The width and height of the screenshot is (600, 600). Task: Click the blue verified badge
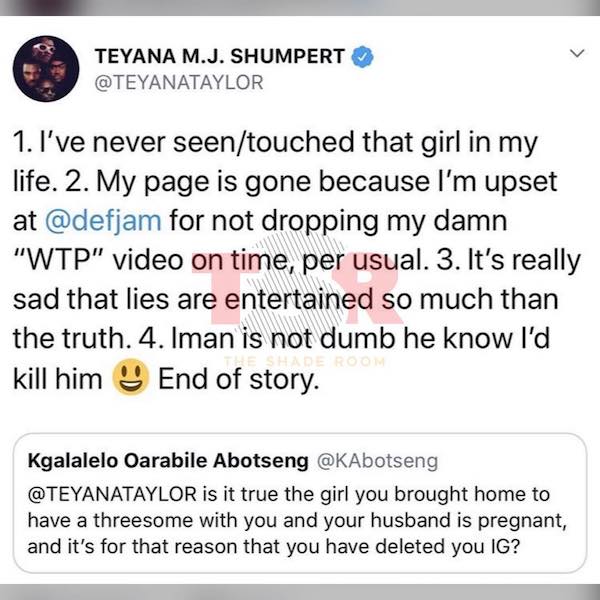(x=362, y=57)
